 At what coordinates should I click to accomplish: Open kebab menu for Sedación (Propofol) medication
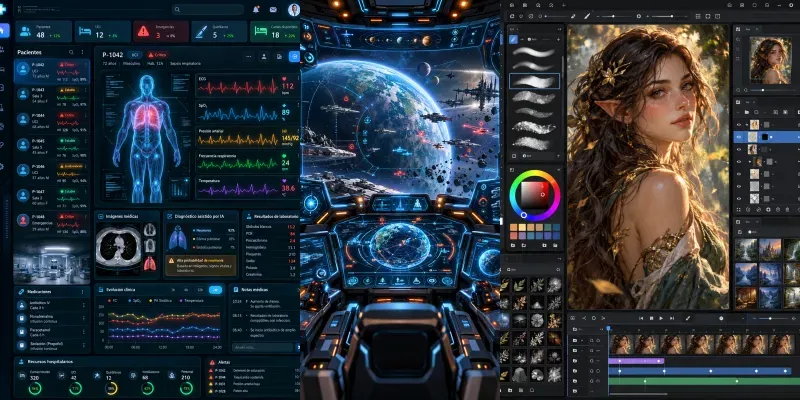[83, 346]
